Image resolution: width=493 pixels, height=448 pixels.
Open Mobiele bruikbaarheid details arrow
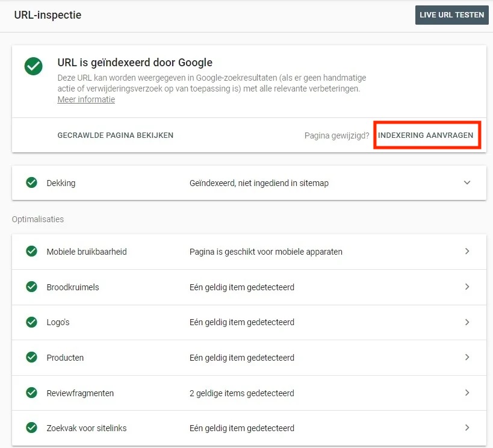click(x=467, y=251)
